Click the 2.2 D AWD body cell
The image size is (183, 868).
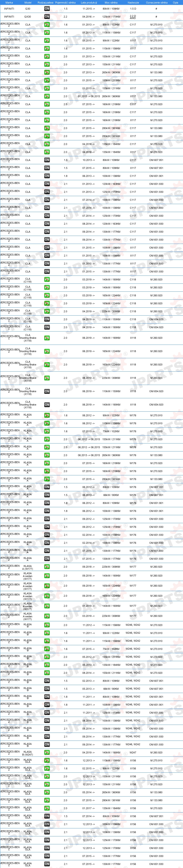point(133,17)
